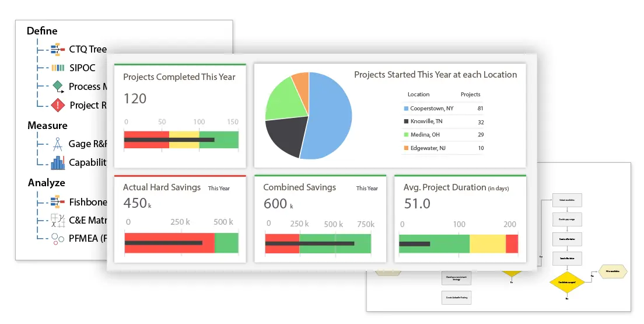Open the Gage R&R compass icon
Screen dimensions: 644x324
[x=58, y=144]
